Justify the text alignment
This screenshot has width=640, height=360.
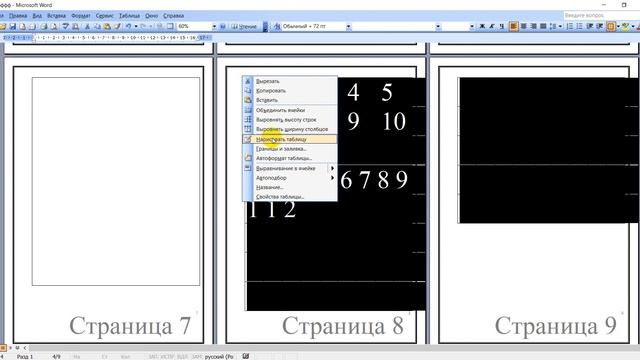tap(543, 27)
